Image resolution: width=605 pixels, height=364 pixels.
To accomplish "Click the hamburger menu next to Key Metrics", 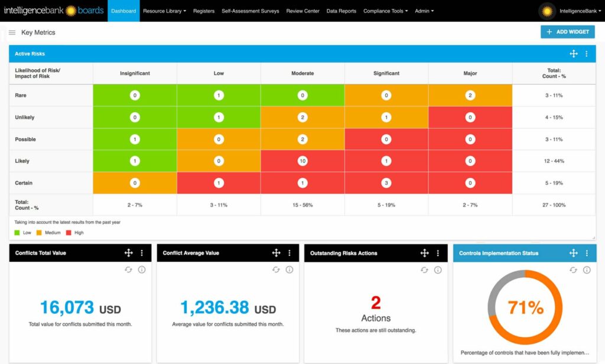I will point(12,32).
